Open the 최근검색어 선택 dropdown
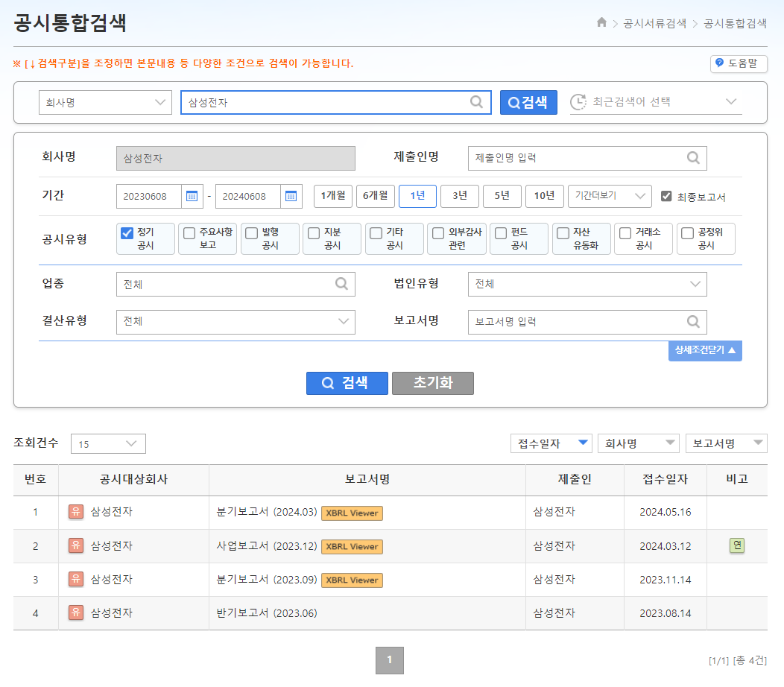Image resolution: width=784 pixels, height=687 pixels. (656, 101)
